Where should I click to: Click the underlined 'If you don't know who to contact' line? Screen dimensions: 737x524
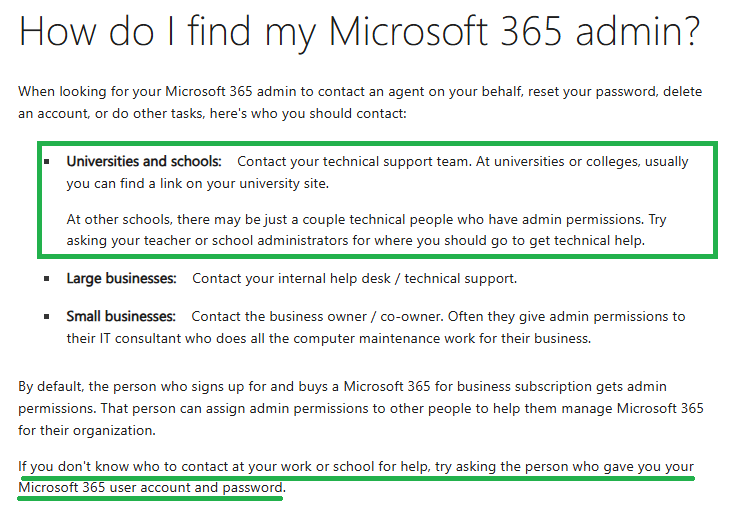point(356,467)
